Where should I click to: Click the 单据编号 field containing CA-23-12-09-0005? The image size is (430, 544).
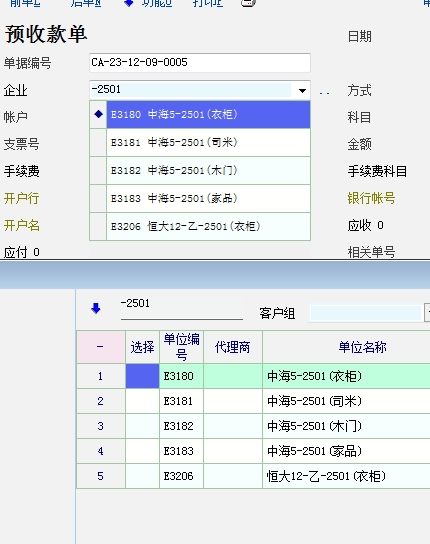coord(200,63)
